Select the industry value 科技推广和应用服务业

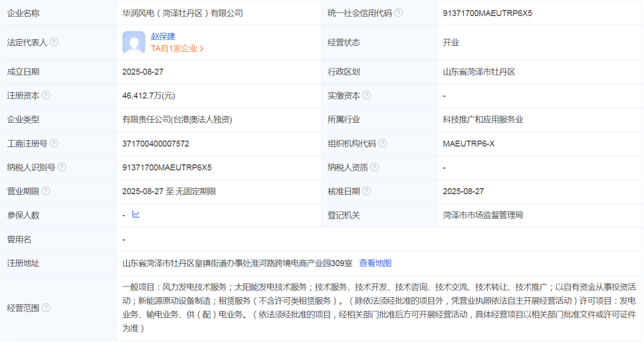tap(483, 119)
